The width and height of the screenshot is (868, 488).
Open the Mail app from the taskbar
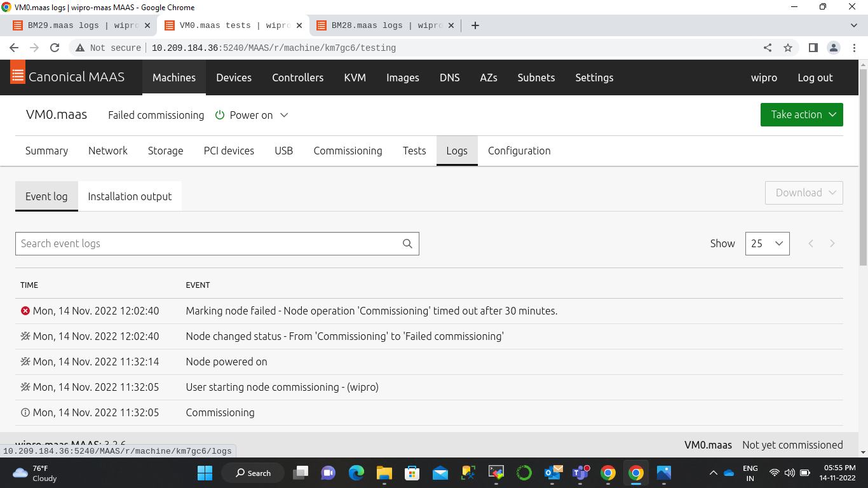pyautogui.click(x=440, y=473)
